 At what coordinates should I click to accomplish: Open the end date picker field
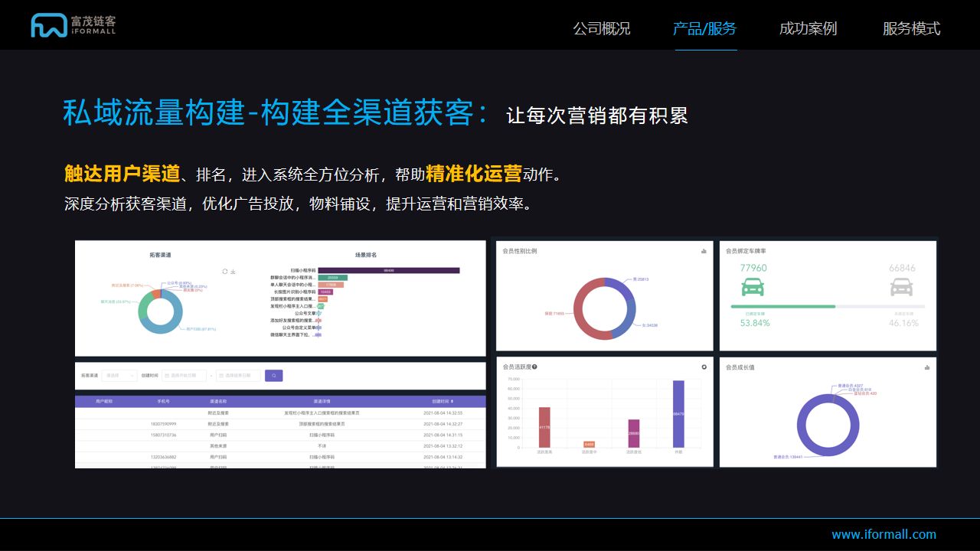238,375
